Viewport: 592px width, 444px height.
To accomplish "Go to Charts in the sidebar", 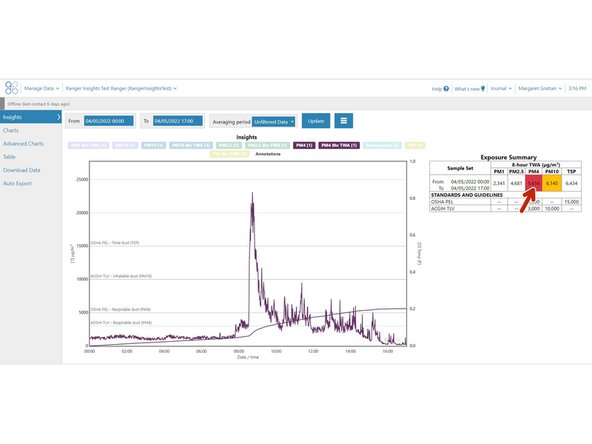I will [x=11, y=130].
